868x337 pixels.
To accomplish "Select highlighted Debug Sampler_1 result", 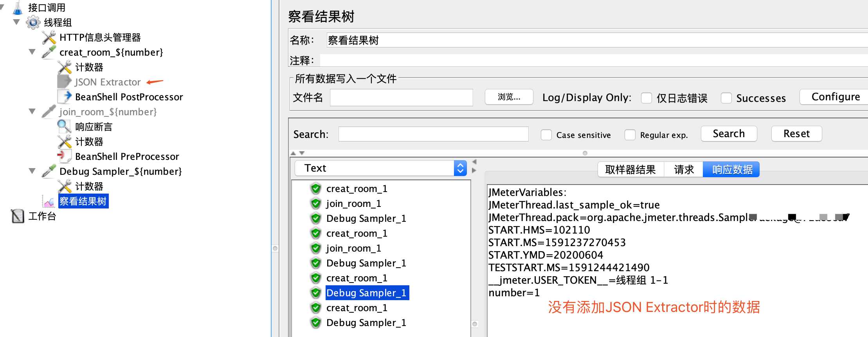I will 367,293.
